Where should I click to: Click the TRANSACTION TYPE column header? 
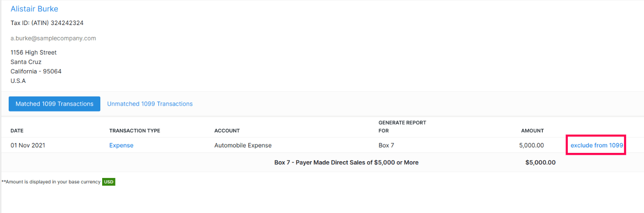tap(135, 131)
